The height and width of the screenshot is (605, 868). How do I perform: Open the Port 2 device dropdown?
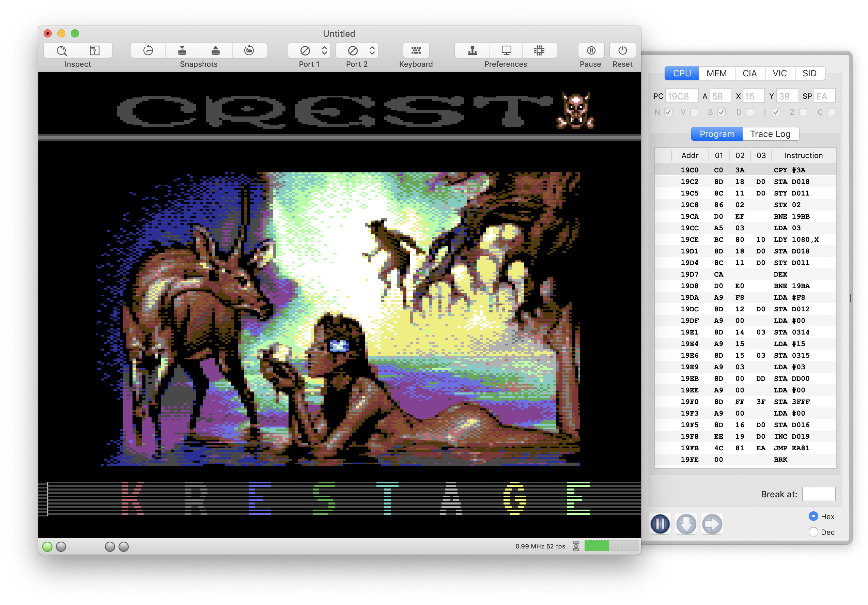click(x=357, y=50)
